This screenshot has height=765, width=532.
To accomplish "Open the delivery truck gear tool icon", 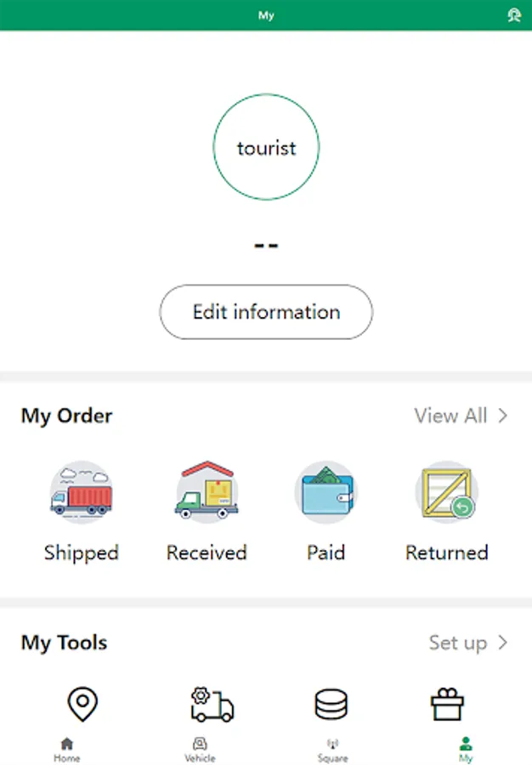I will 212,705.
